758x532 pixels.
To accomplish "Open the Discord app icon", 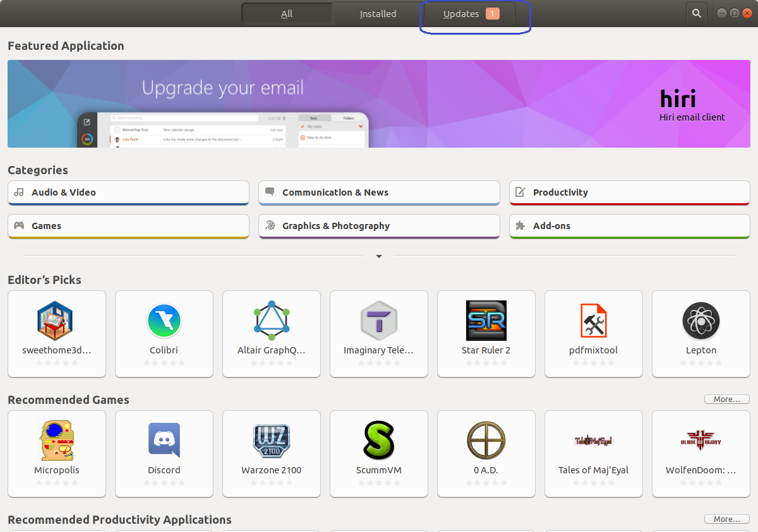I will click(164, 440).
